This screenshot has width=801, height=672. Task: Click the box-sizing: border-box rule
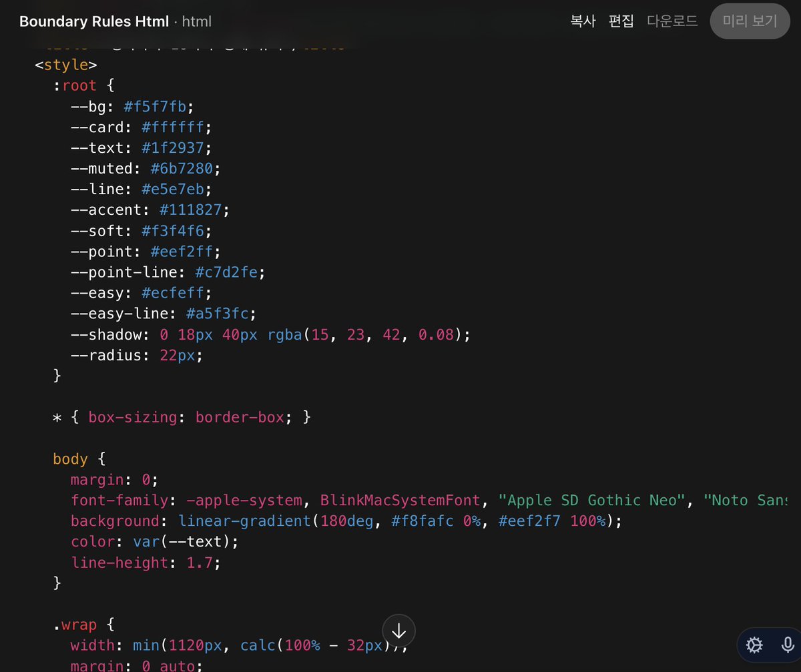190,417
